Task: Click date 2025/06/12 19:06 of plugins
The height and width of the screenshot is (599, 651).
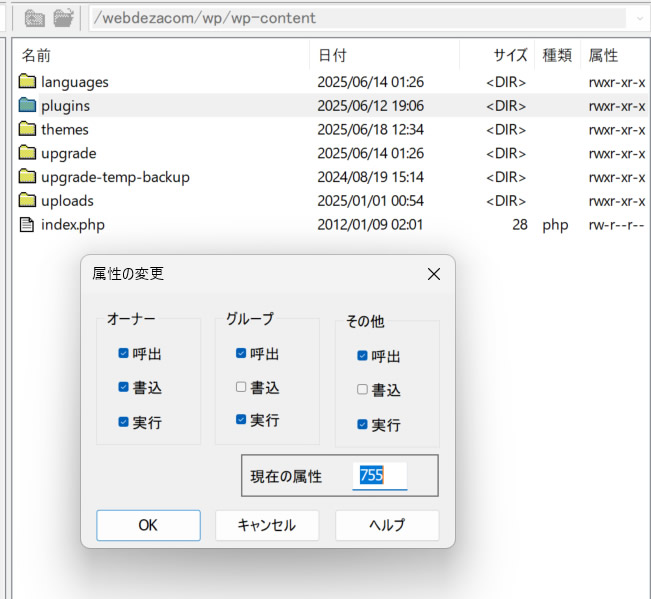Action: [x=370, y=106]
